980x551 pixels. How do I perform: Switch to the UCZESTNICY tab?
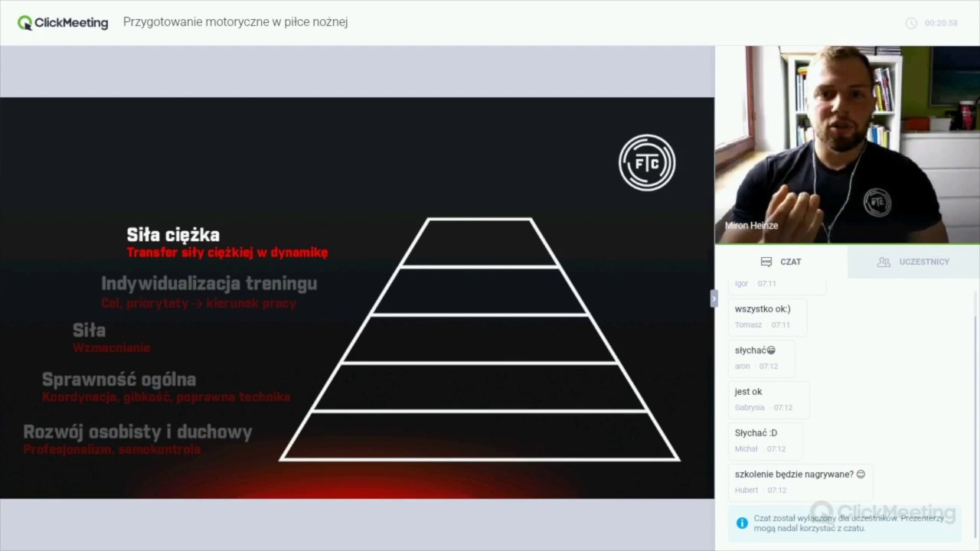913,262
